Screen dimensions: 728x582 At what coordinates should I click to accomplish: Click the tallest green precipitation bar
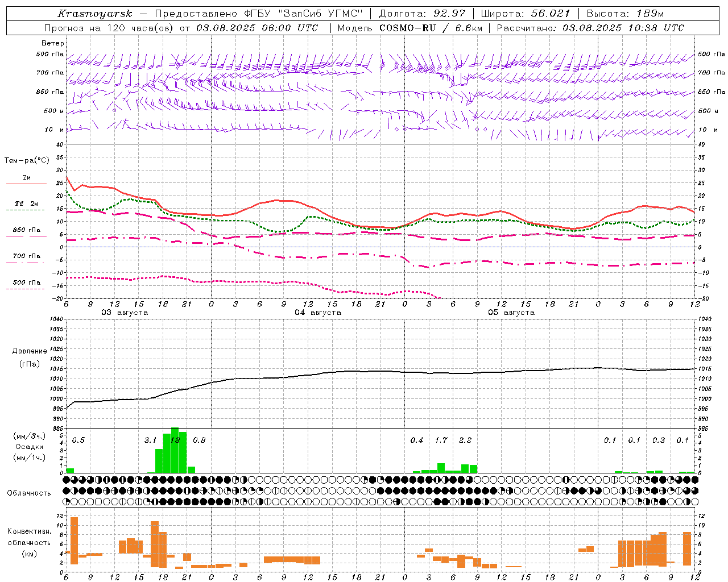pyautogui.click(x=175, y=450)
